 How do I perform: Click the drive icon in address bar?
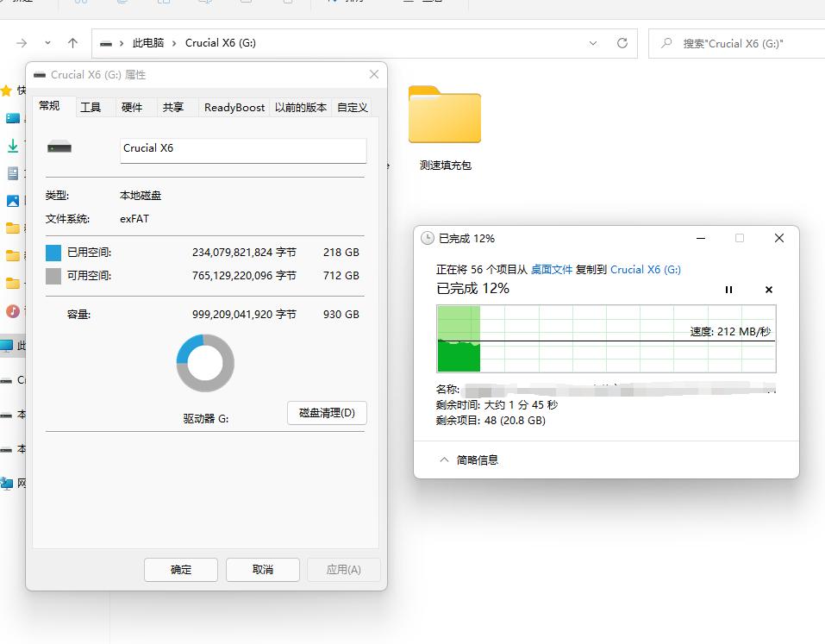106,44
